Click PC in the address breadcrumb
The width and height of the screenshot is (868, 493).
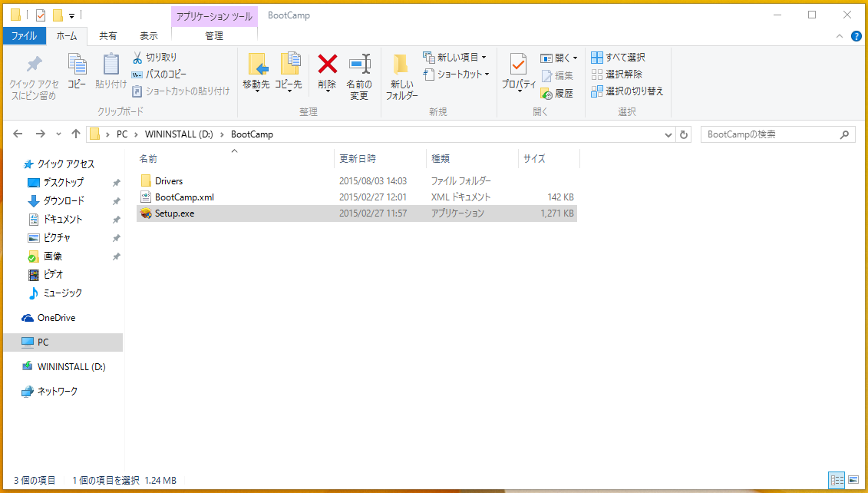click(122, 134)
